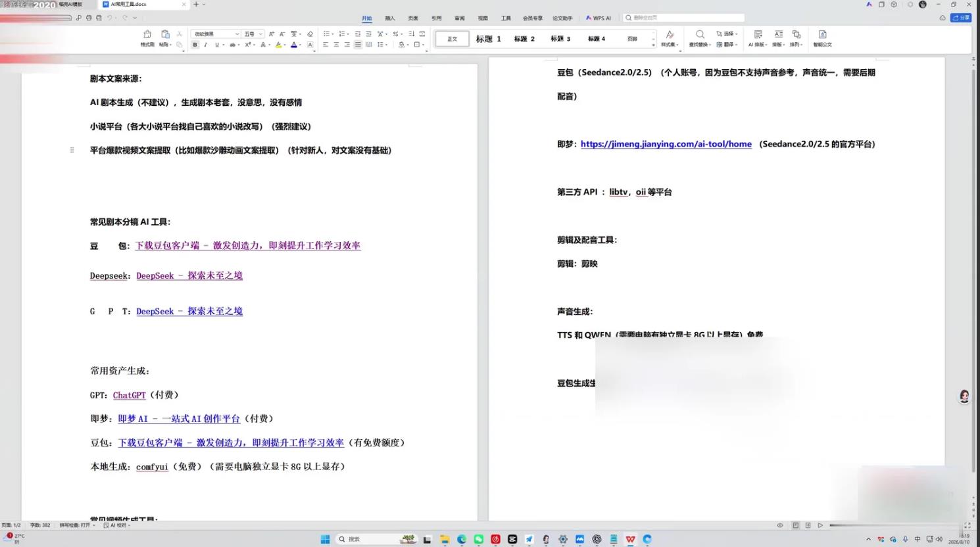
Task: Click the character border A icon
Action: tap(310, 45)
